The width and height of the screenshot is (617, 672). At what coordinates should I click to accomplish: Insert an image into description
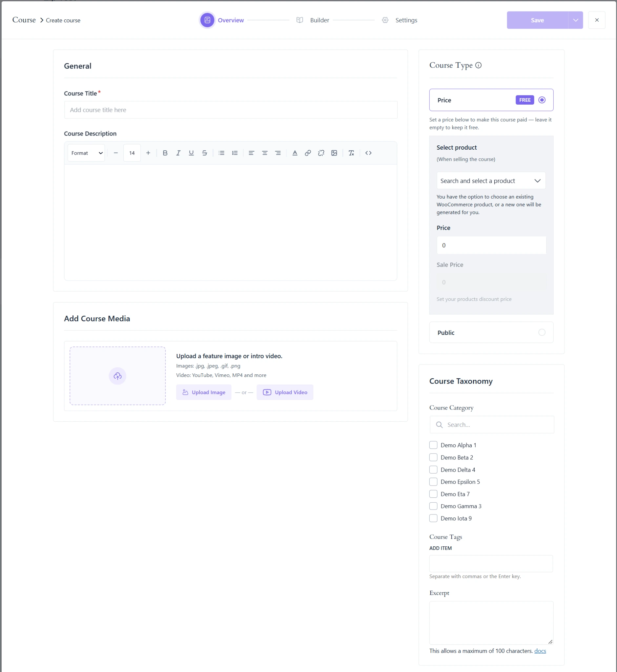[x=334, y=153]
